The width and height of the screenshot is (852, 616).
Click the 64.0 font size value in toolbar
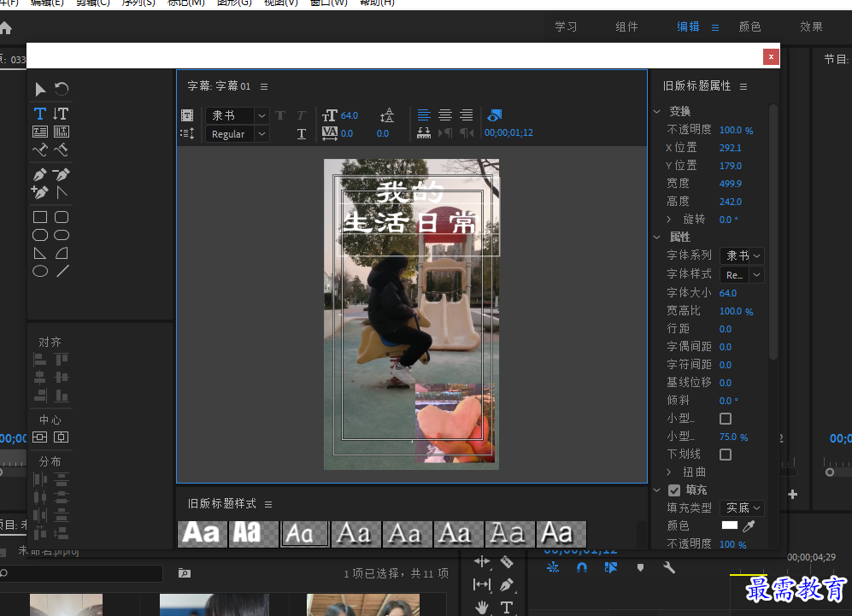coord(350,115)
